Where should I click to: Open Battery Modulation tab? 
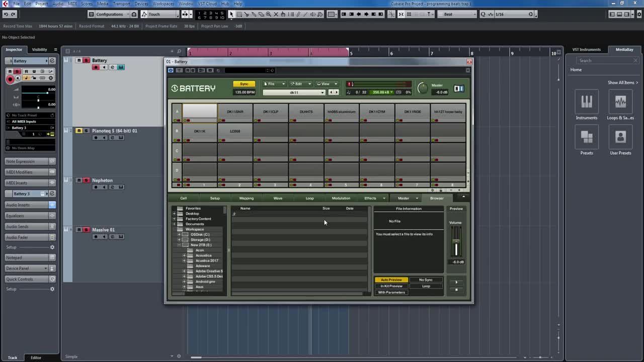pyautogui.click(x=341, y=198)
